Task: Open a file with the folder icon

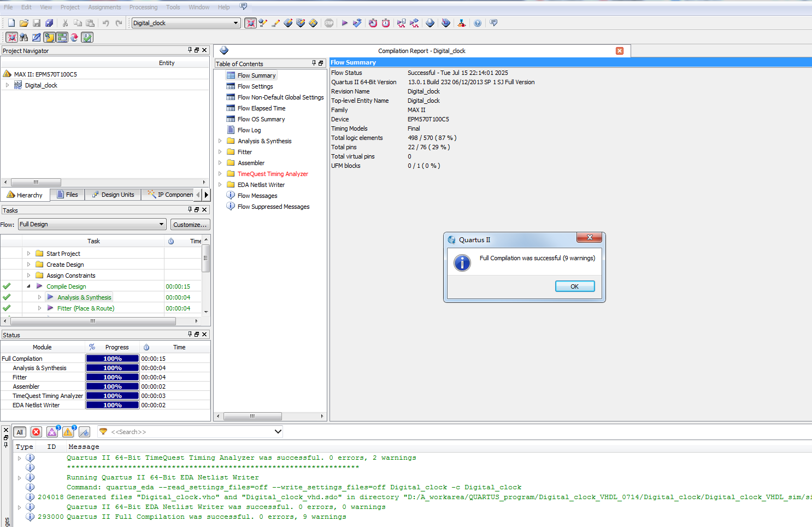Action: click(x=23, y=23)
